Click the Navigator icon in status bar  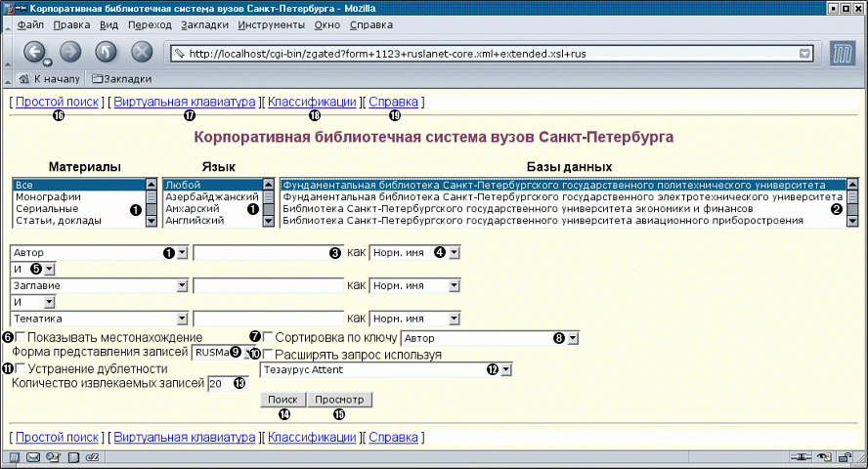click(x=15, y=457)
